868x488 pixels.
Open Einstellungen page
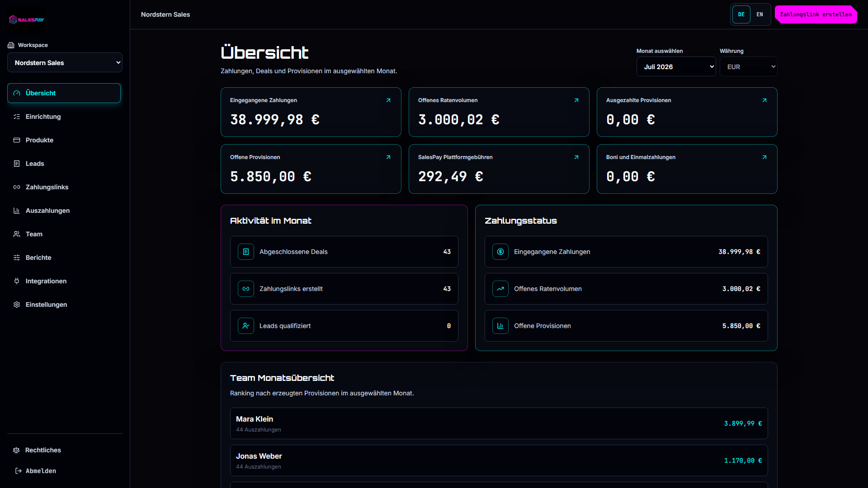(64, 305)
